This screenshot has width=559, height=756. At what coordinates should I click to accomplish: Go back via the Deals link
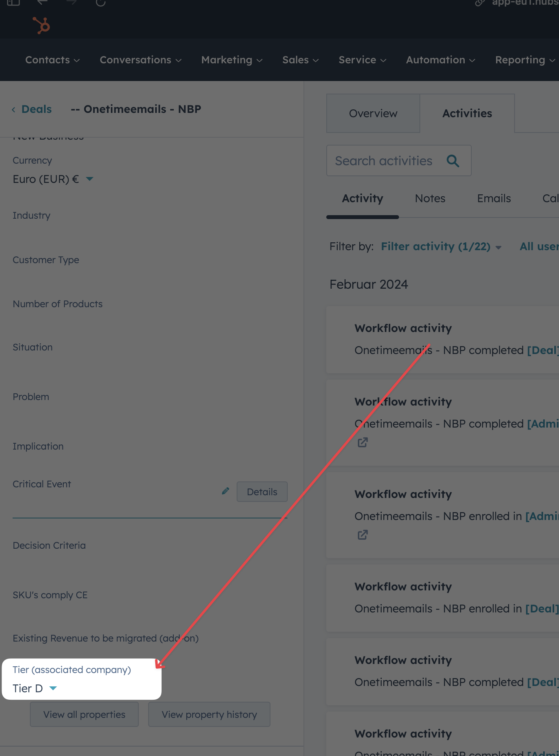(x=36, y=109)
